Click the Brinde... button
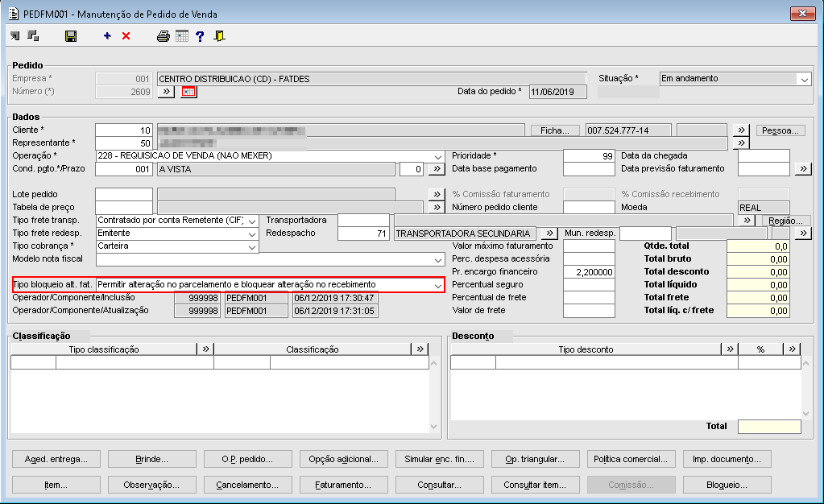The image size is (824, 504). pos(152,459)
